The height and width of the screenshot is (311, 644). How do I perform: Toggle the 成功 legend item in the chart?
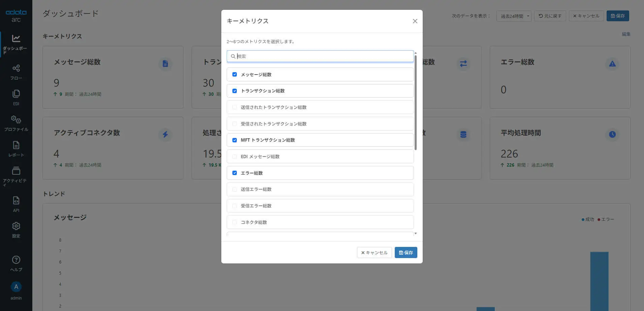click(x=588, y=220)
